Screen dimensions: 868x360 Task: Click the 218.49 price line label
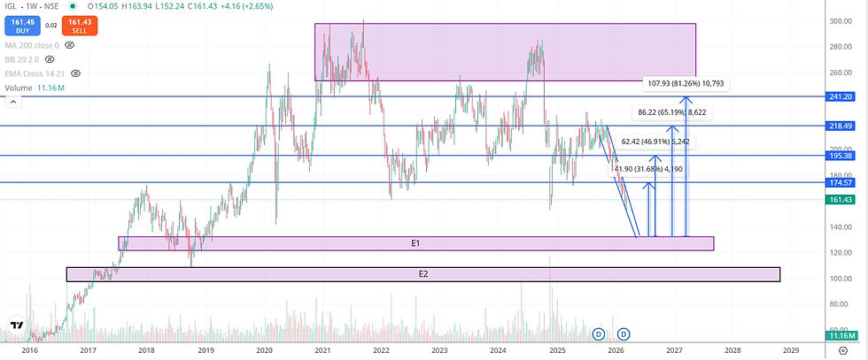(x=840, y=126)
